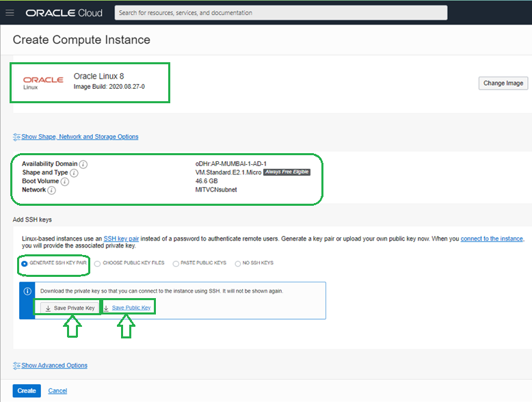532x402 pixels.
Task: Click the VM.Standard.E2.1.Micro value
Action: (228, 172)
